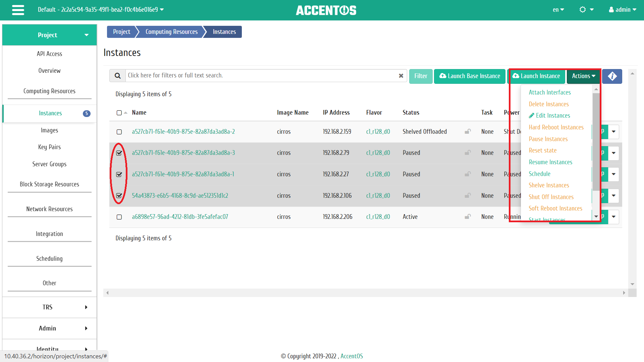Open Images in sidebar
This screenshot has width=644, height=362.
pos(50,130)
